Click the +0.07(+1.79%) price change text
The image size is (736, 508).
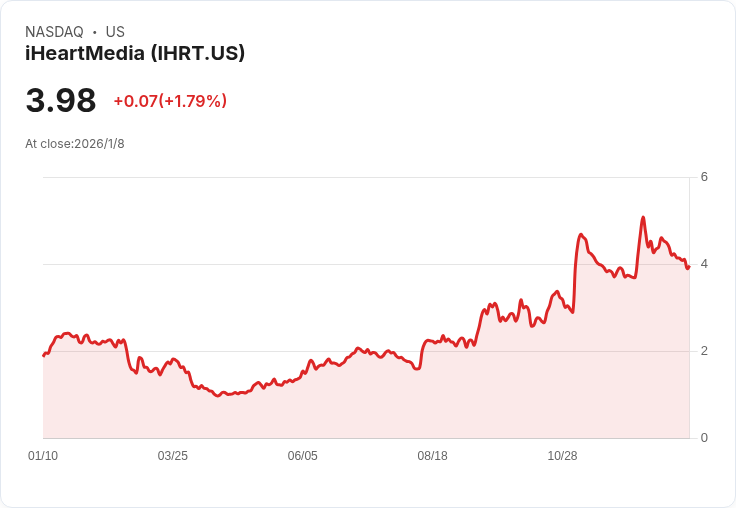(x=170, y=101)
